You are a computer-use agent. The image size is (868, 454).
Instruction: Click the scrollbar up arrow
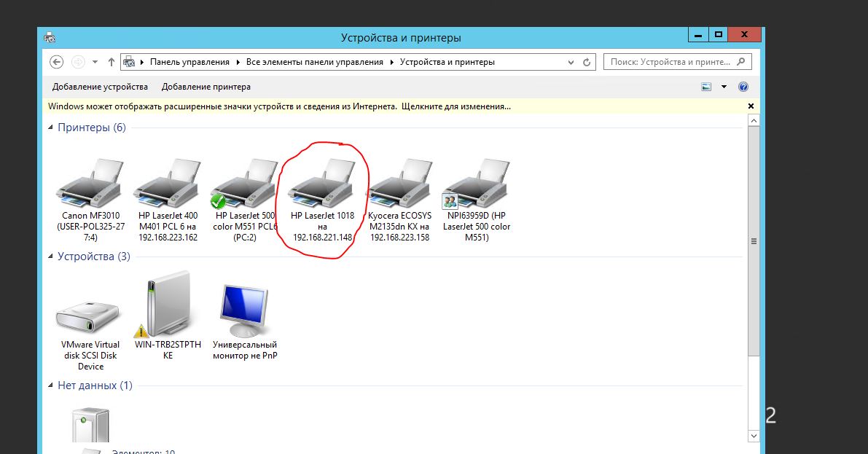(x=754, y=120)
